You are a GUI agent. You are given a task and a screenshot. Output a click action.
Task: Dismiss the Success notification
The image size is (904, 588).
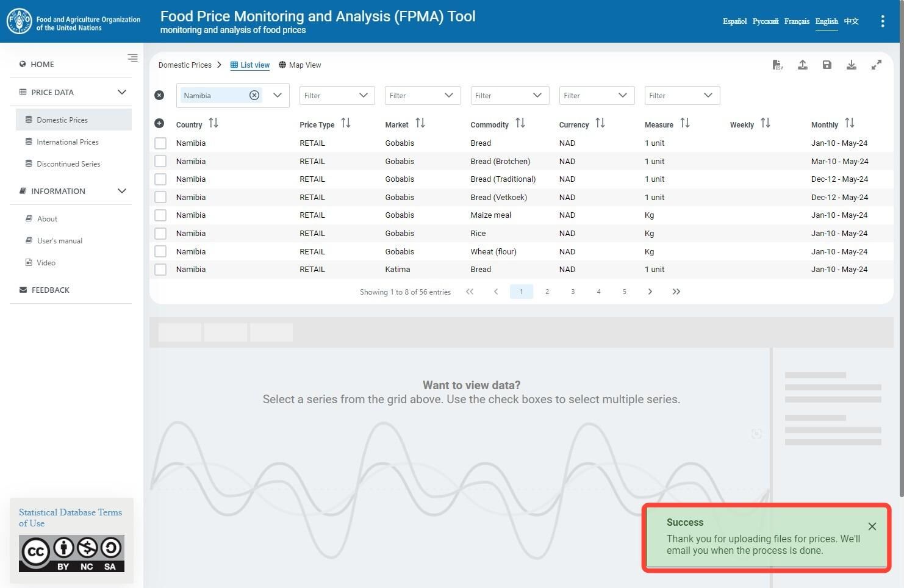tap(872, 526)
